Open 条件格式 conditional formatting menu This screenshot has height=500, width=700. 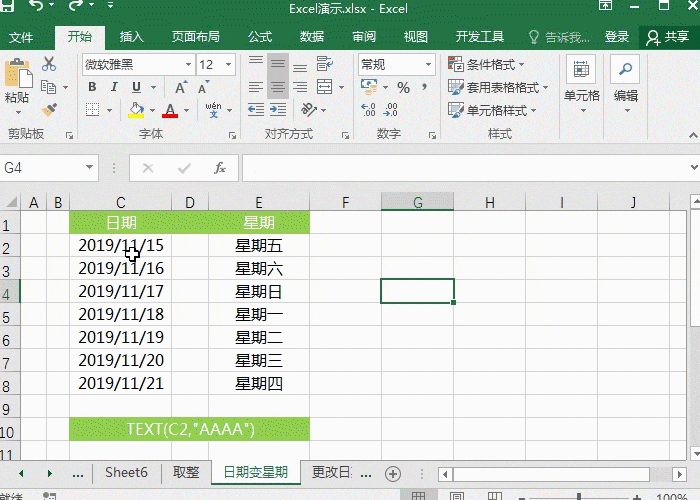coord(486,64)
